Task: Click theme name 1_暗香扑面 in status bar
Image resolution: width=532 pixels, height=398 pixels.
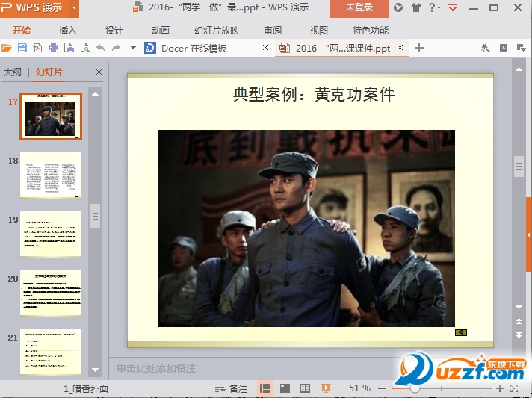Action: click(86, 389)
